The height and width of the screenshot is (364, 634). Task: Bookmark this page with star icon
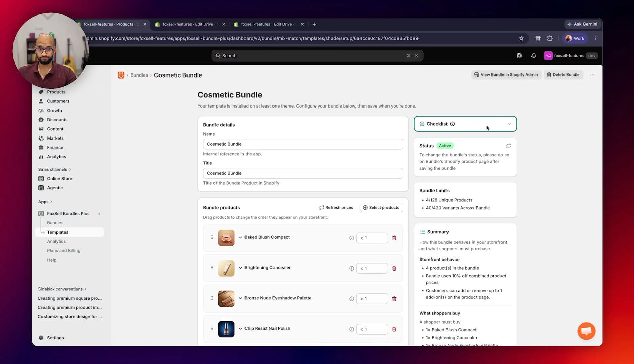(521, 38)
